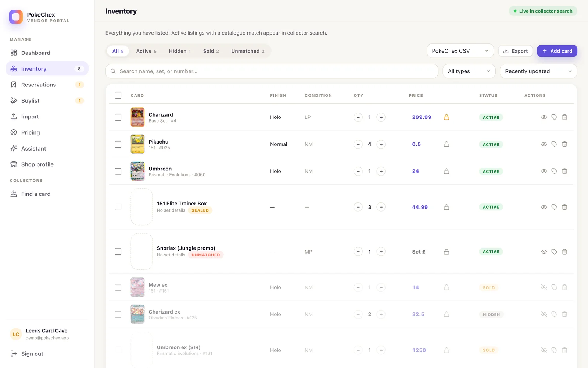Click the tag icon for Pikachu
This screenshot has width=588, height=368.
pyautogui.click(x=554, y=144)
